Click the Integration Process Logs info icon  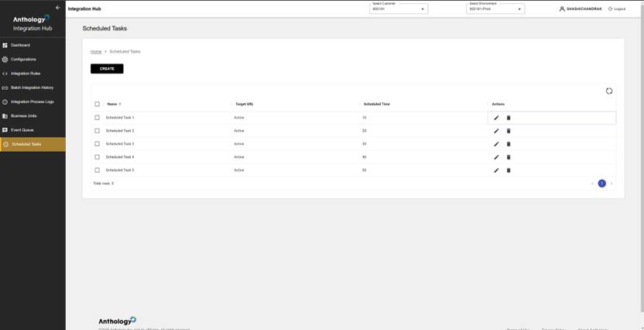tap(5, 101)
